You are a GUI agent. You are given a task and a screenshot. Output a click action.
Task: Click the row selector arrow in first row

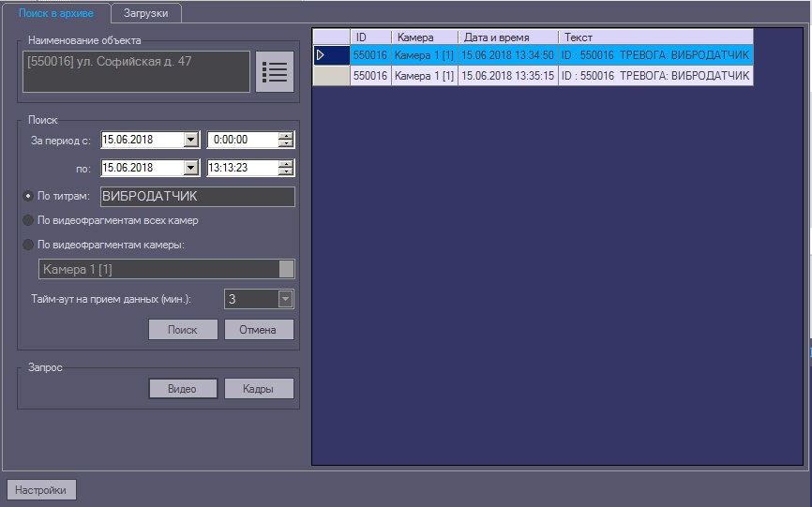tap(320, 55)
